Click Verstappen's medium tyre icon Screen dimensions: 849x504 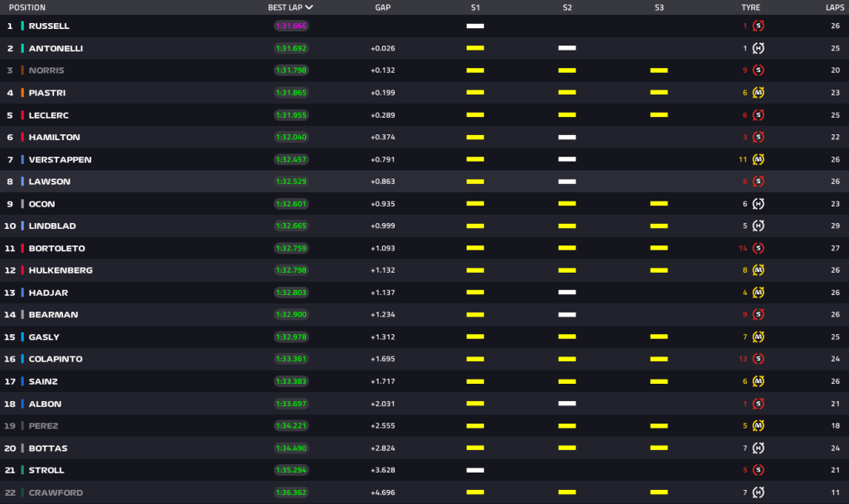[x=758, y=159]
